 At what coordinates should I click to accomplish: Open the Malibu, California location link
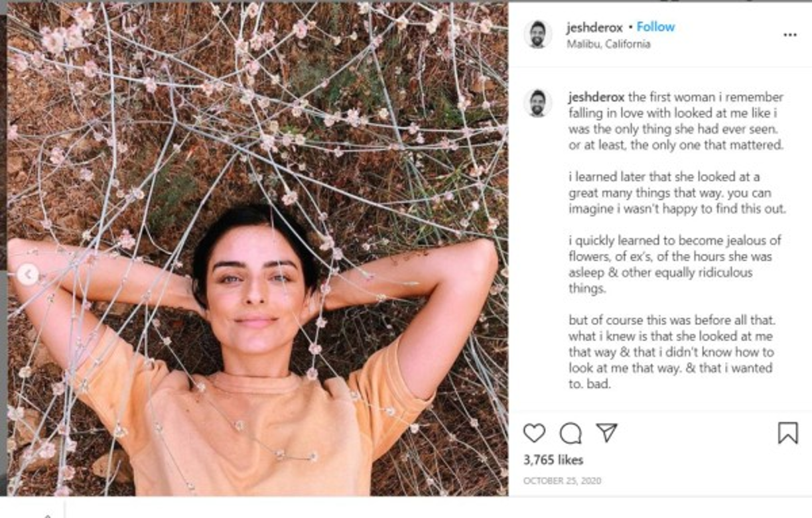click(x=608, y=44)
